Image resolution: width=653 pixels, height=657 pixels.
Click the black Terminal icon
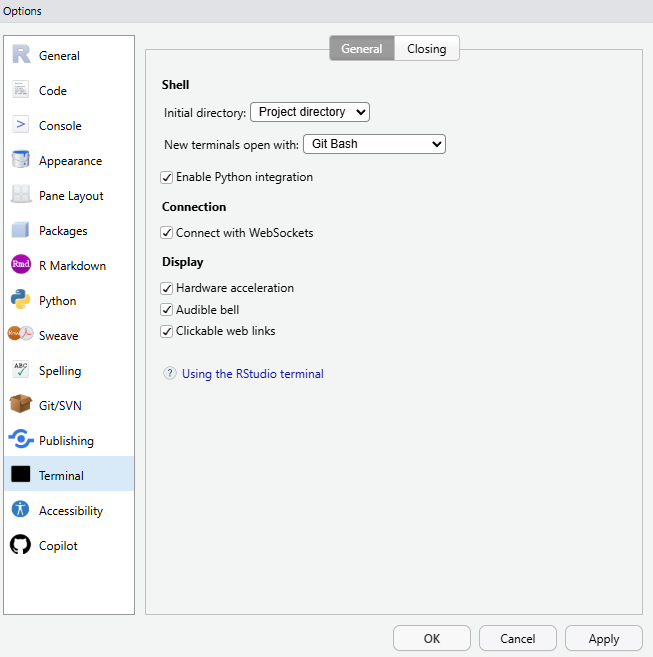(x=21, y=474)
